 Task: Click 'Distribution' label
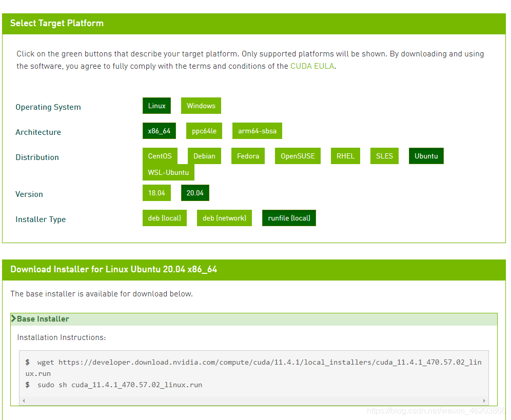point(37,157)
